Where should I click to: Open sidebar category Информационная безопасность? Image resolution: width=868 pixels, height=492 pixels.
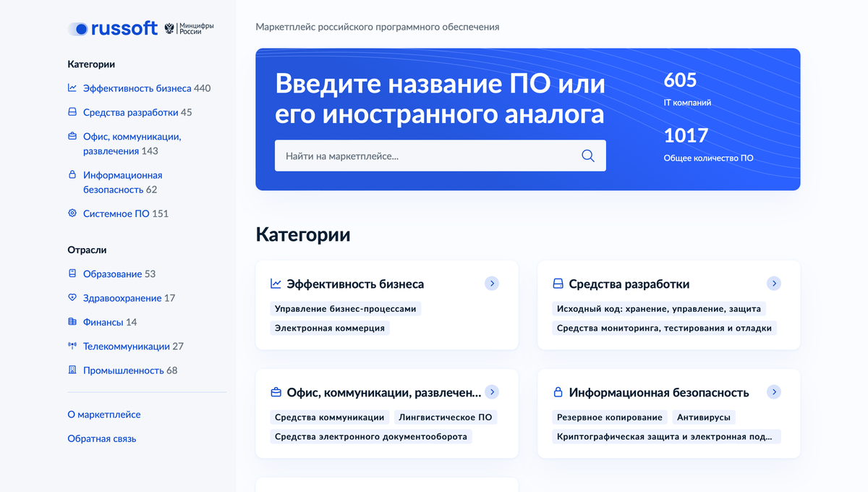(122, 182)
